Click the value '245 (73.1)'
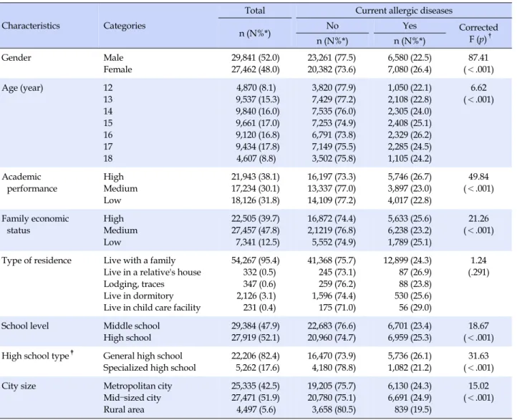 (337, 273)
